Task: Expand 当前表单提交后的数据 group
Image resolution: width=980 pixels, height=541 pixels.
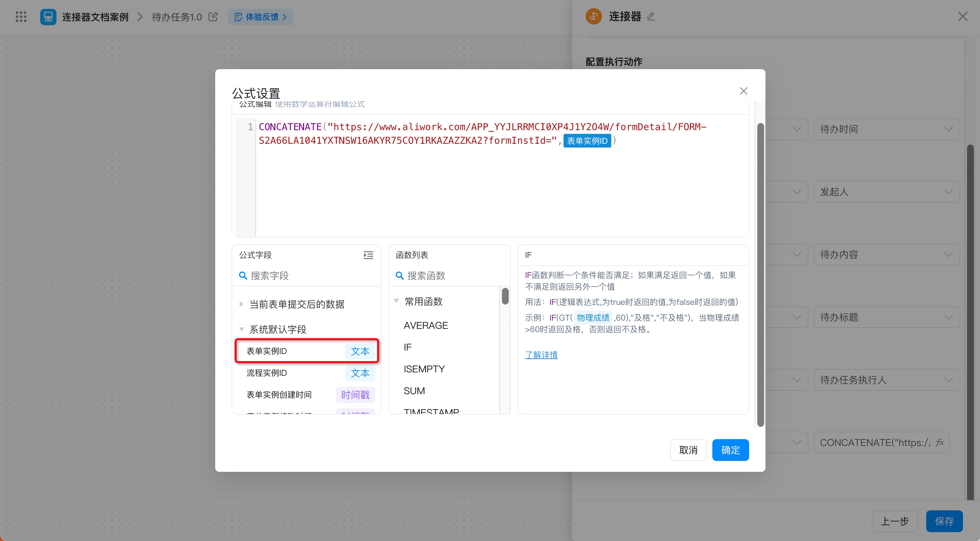Action: click(x=241, y=304)
